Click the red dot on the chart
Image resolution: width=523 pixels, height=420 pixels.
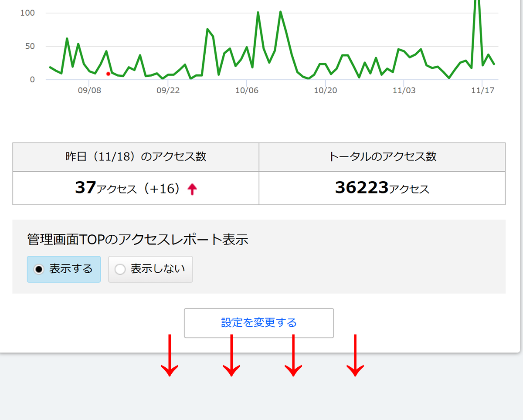108,74
